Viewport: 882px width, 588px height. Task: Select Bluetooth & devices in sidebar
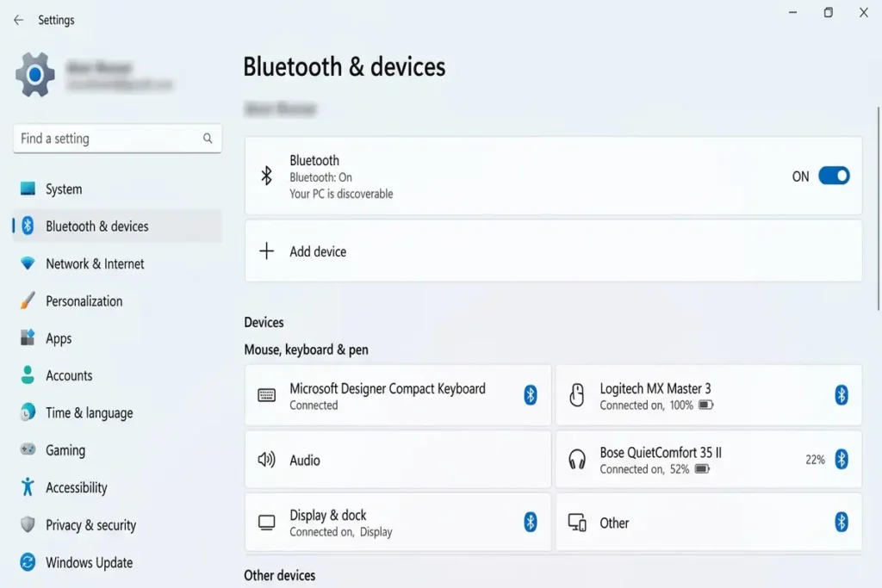click(x=117, y=226)
